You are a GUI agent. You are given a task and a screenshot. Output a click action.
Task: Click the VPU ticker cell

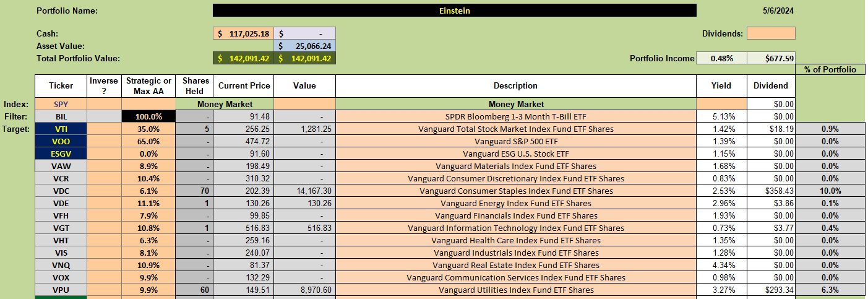pos(61,290)
